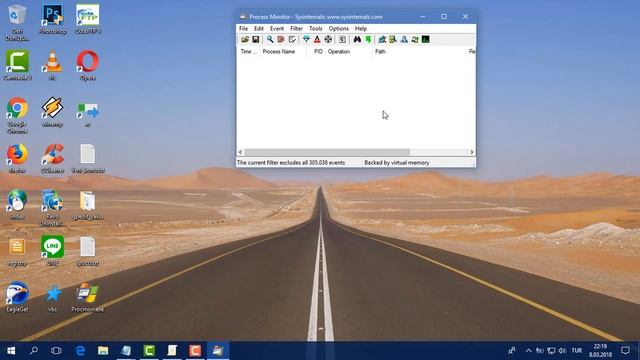Image resolution: width=640 pixels, height=360 pixels.
Task: Open the Help menu
Action: click(361, 29)
